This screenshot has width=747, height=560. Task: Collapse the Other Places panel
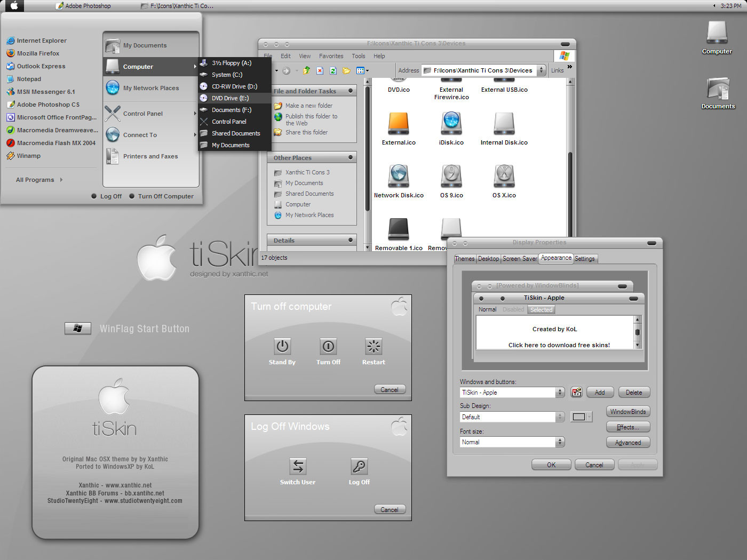351,158
